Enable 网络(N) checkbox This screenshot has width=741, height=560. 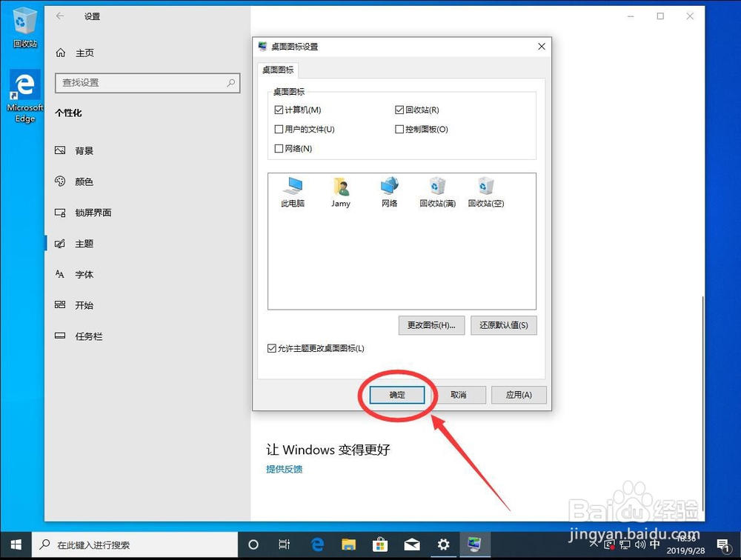[279, 148]
